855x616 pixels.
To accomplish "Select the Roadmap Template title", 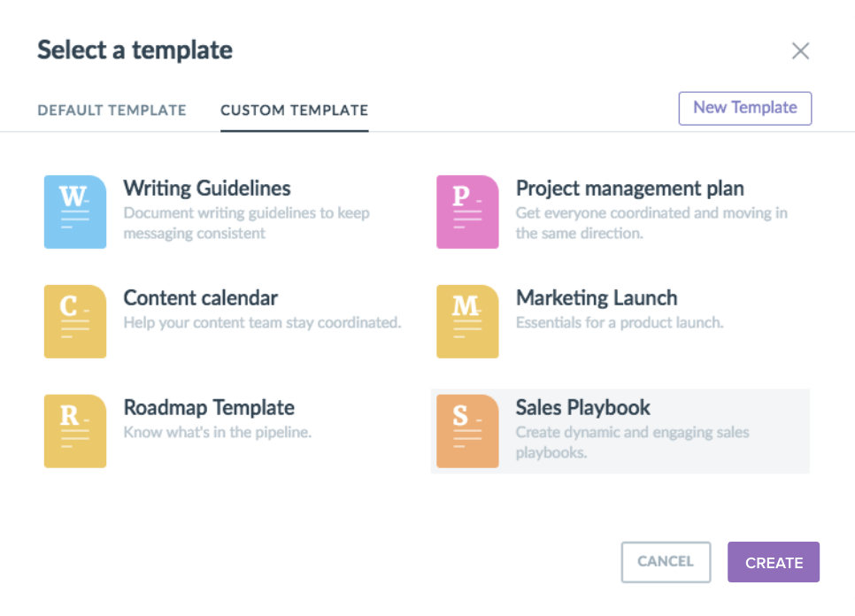I will 209,407.
